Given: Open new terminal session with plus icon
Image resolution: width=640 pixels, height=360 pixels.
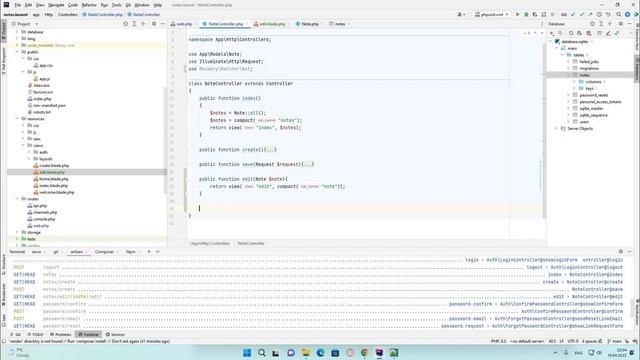Looking at the screenshot, I should pyautogui.click(x=149, y=252).
